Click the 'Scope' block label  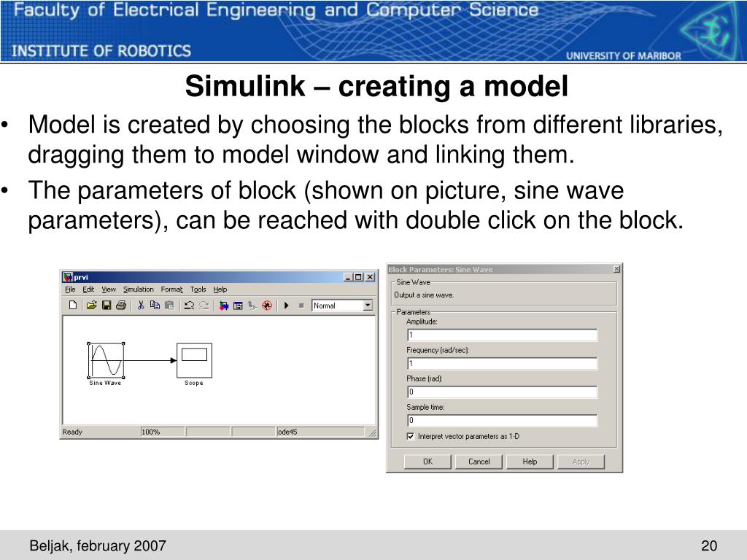tap(194, 383)
